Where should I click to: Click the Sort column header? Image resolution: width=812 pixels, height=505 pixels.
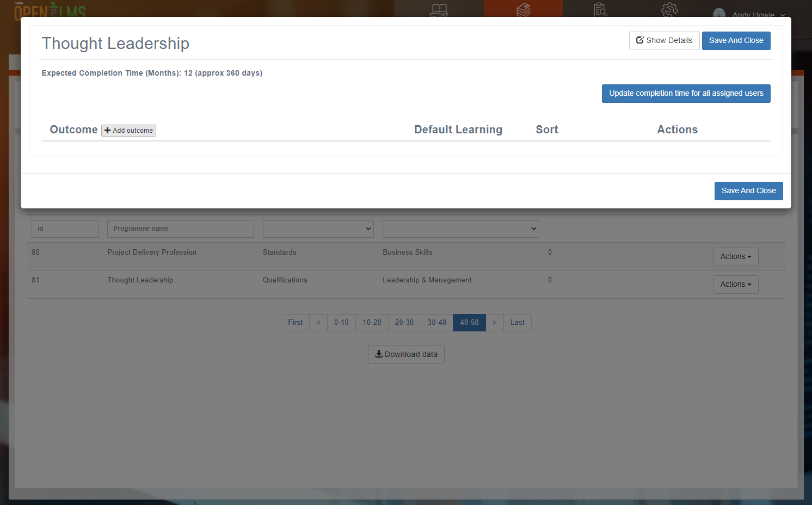pyautogui.click(x=546, y=130)
